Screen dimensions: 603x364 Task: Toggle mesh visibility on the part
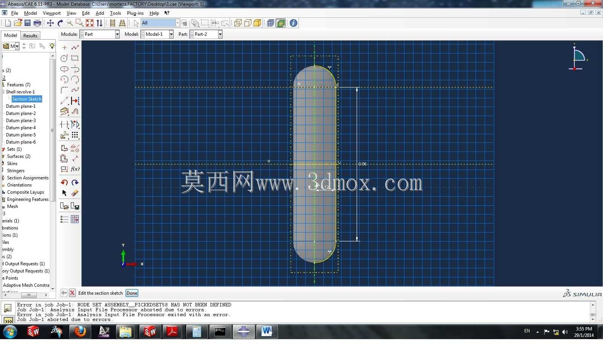tap(270, 23)
